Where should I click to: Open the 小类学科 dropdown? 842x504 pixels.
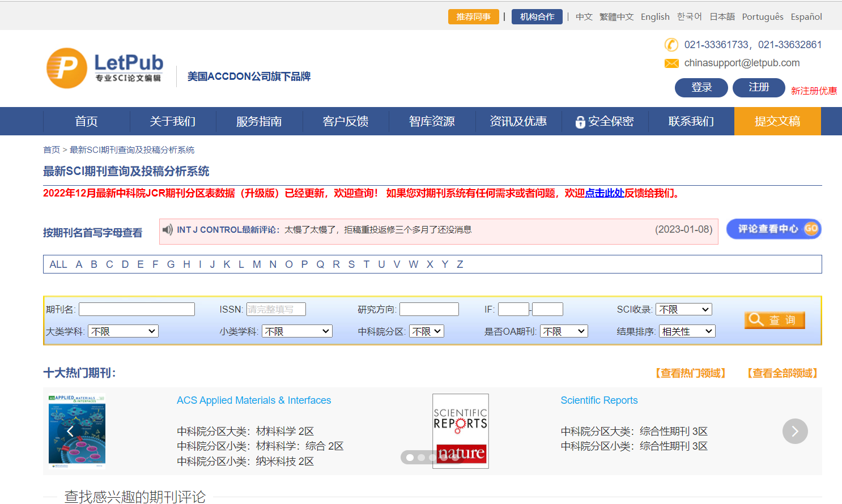(297, 331)
